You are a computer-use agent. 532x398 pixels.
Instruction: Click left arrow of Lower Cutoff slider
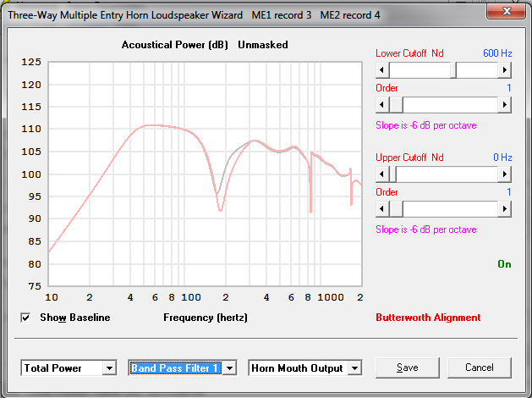click(382, 70)
